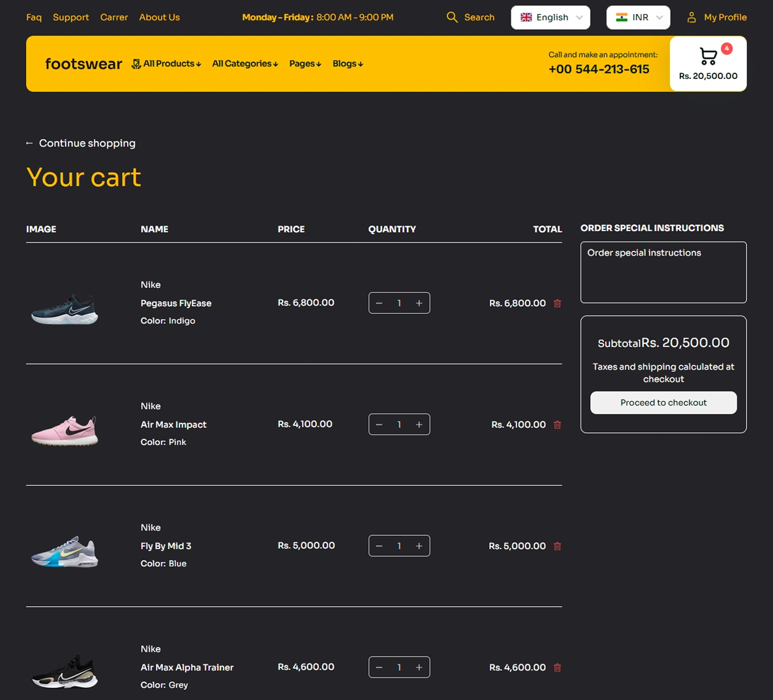Click the QUANTITY column header
The height and width of the screenshot is (700, 773).
(392, 229)
